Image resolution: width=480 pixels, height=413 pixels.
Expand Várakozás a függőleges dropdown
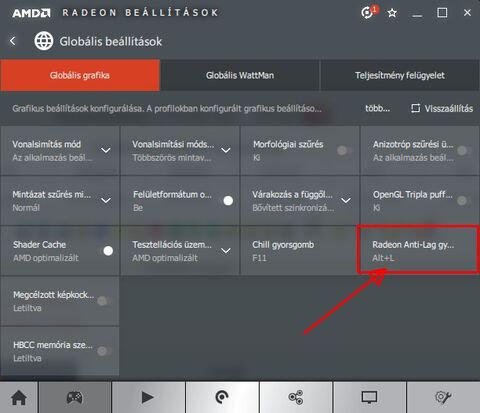[x=346, y=201]
